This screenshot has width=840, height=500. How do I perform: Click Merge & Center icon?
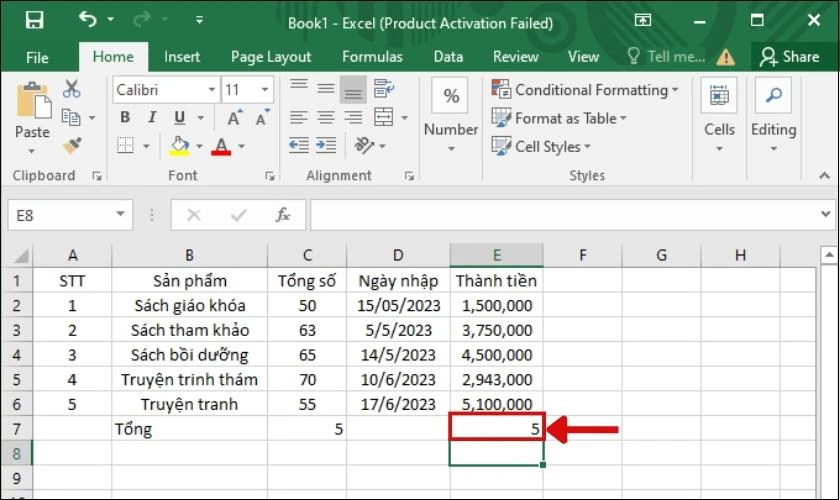point(384,117)
